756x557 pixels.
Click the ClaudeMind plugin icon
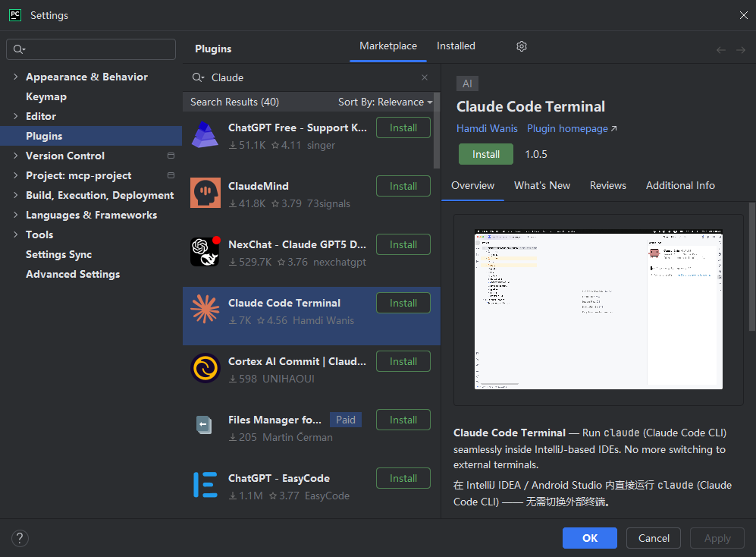pos(205,193)
